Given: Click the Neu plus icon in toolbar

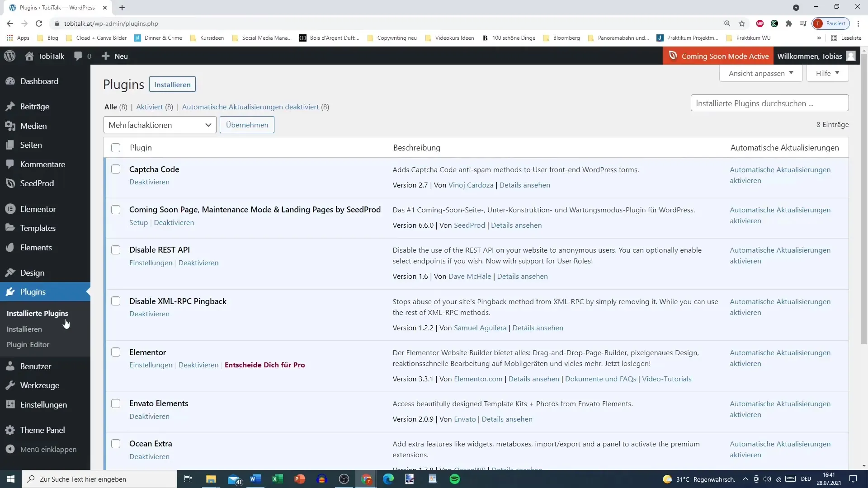Looking at the screenshot, I should pyautogui.click(x=105, y=56).
